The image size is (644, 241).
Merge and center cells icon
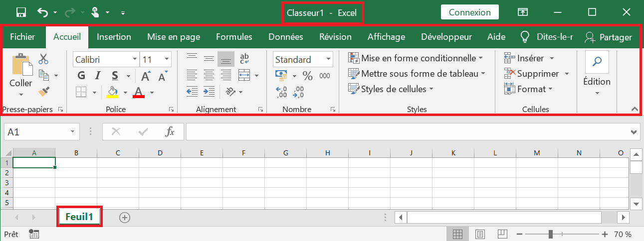244,76
